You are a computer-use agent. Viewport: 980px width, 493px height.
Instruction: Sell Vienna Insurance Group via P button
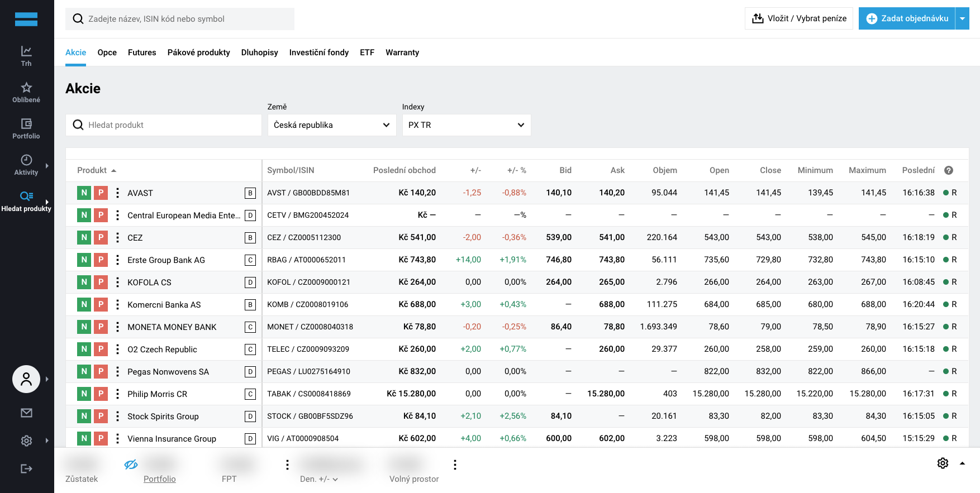coord(101,438)
